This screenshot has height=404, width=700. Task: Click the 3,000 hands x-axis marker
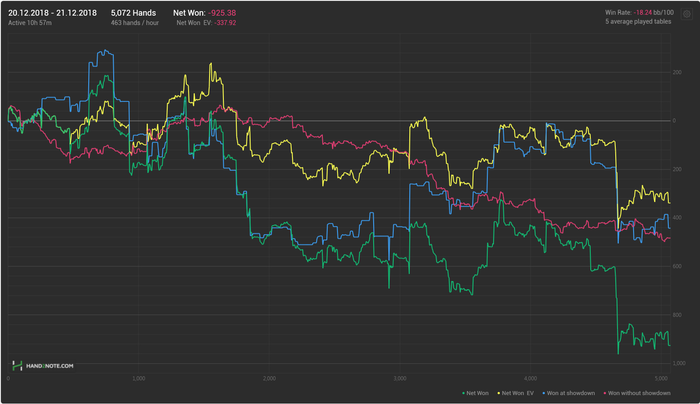[x=400, y=378]
